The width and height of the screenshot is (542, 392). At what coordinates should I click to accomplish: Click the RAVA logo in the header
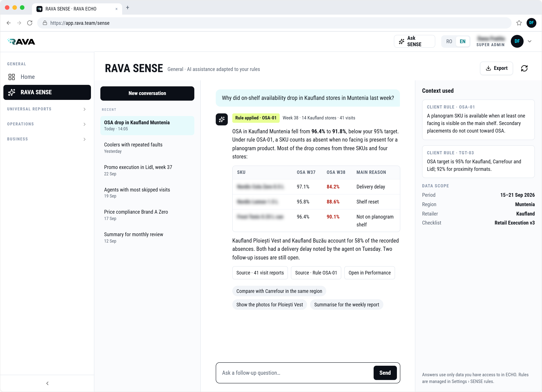click(21, 42)
